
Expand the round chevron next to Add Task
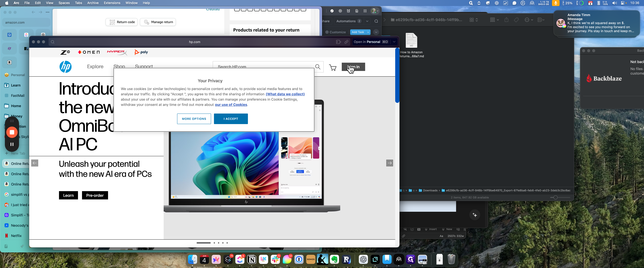(376, 32)
